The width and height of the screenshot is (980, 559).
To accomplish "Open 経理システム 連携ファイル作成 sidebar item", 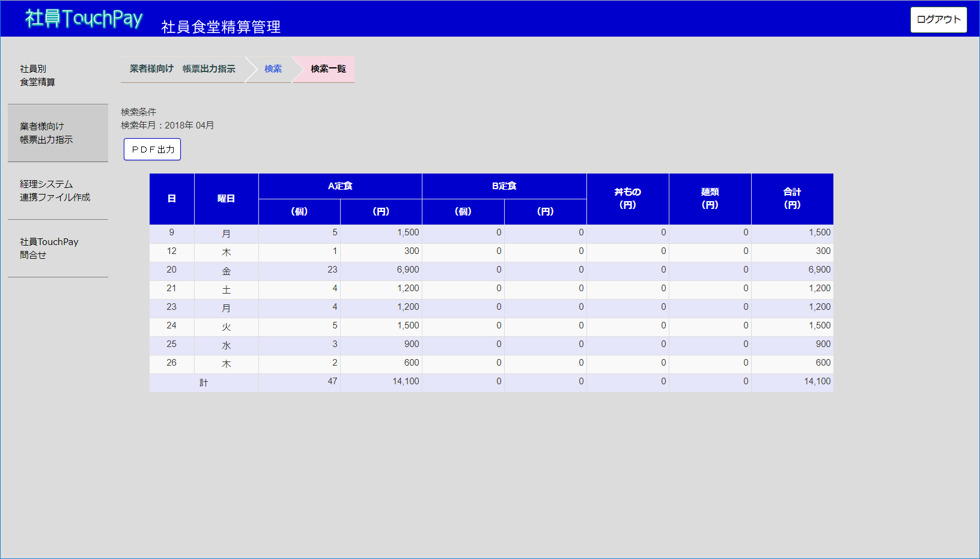I will 58,191.
